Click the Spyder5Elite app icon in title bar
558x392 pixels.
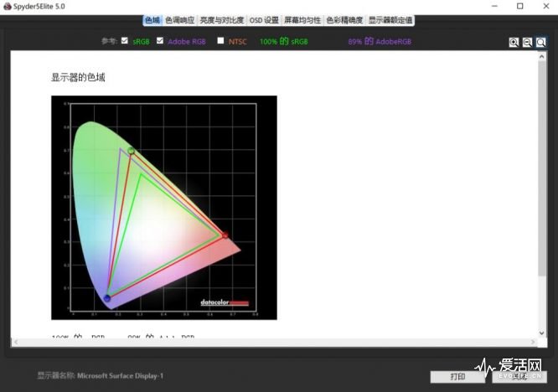pyautogui.click(x=7, y=6)
